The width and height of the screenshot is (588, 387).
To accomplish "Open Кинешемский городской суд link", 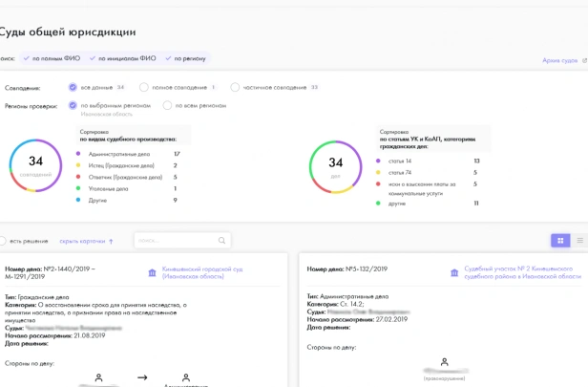I will point(202,273).
